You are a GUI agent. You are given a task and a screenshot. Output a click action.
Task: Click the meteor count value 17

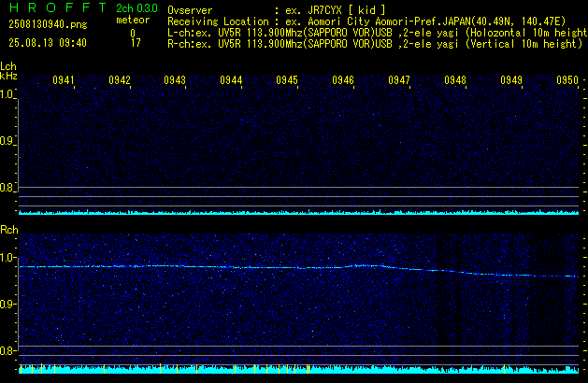coord(136,43)
